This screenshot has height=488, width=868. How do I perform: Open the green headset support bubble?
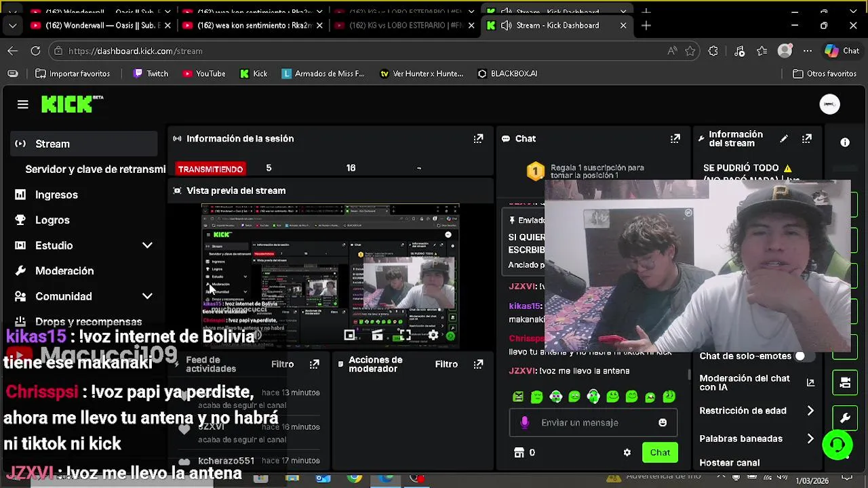837,445
